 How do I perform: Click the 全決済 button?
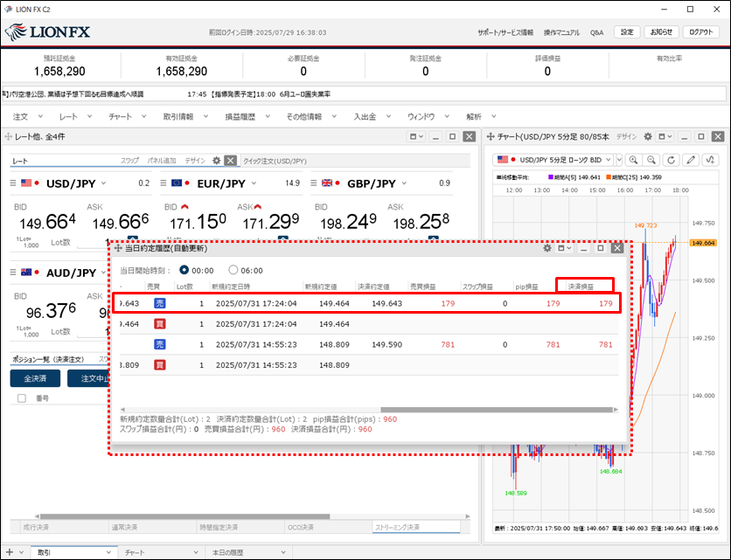pyautogui.click(x=35, y=378)
